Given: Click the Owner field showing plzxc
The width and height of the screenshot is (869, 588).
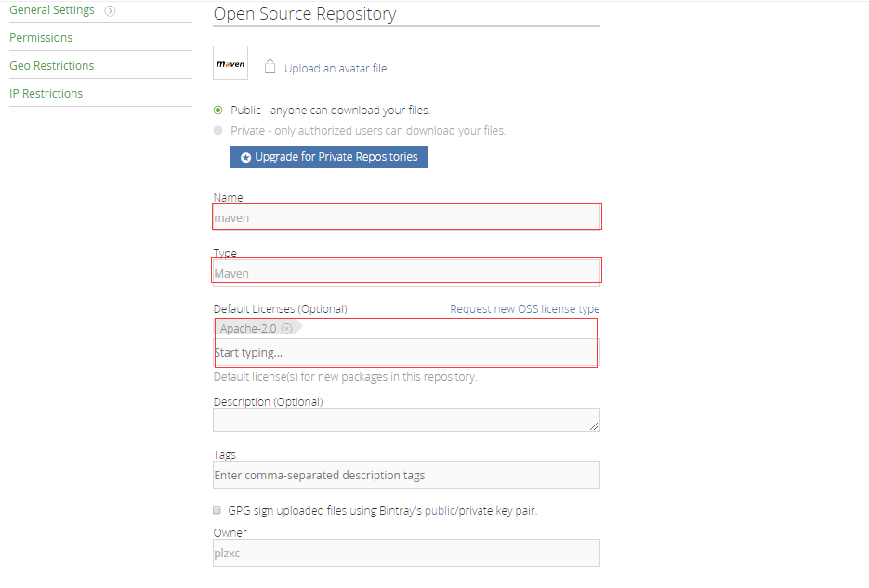Looking at the screenshot, I should tap(406, 553).
